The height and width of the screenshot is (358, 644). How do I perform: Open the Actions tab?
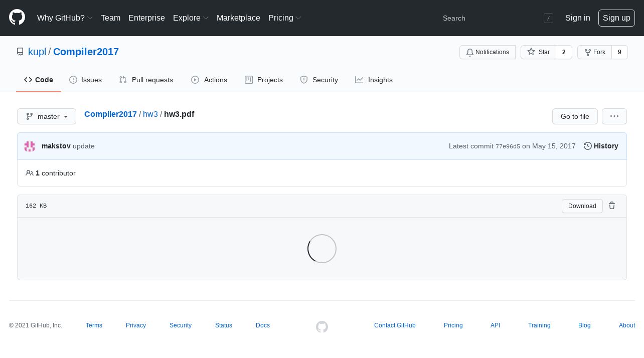[209, 80]
